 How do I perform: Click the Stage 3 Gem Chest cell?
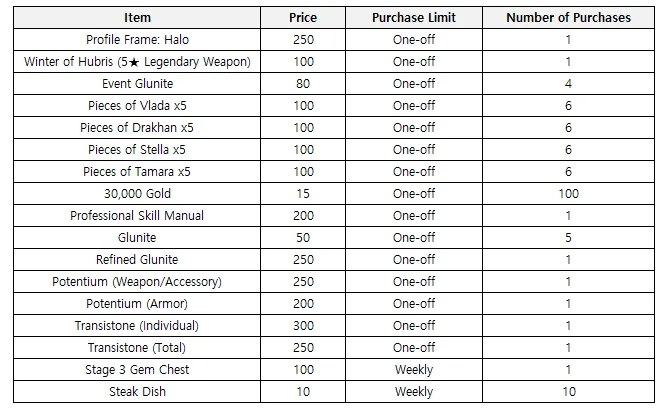tap(137, 370)
